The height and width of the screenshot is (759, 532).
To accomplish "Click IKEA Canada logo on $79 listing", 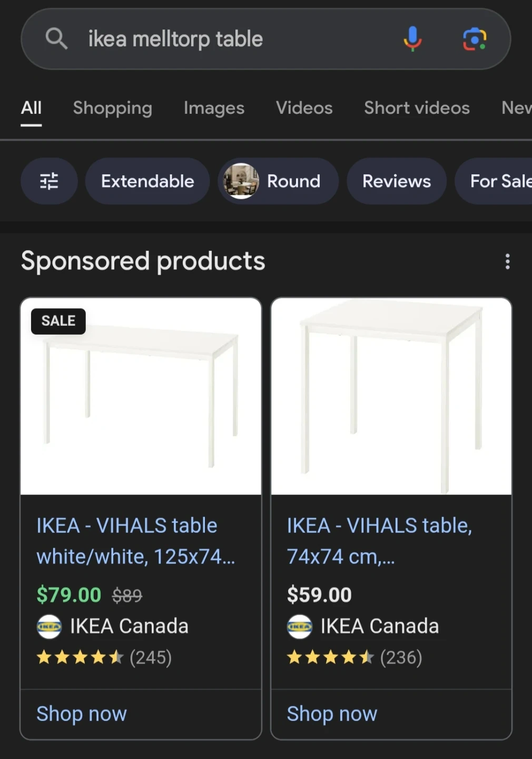I will coord(49,627).
